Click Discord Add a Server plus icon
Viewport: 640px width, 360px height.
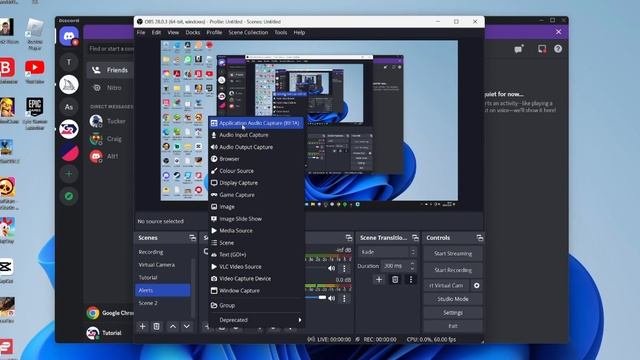click(x=69, y=174)
